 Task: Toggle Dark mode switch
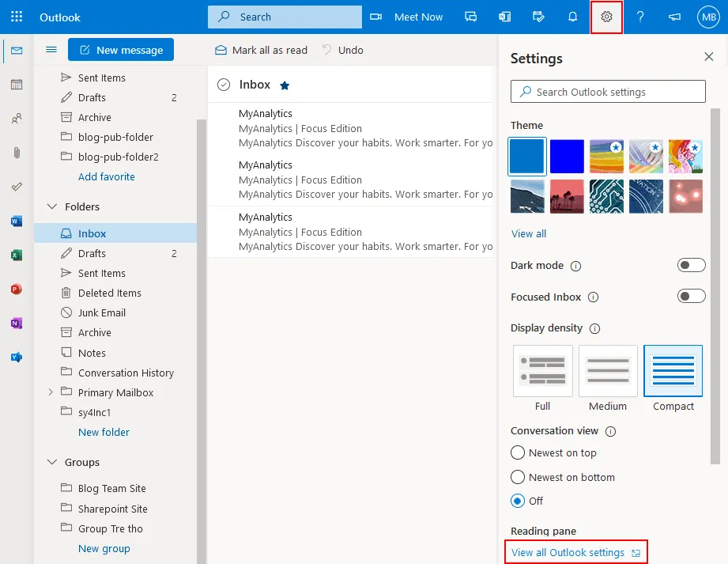point(691,265)
